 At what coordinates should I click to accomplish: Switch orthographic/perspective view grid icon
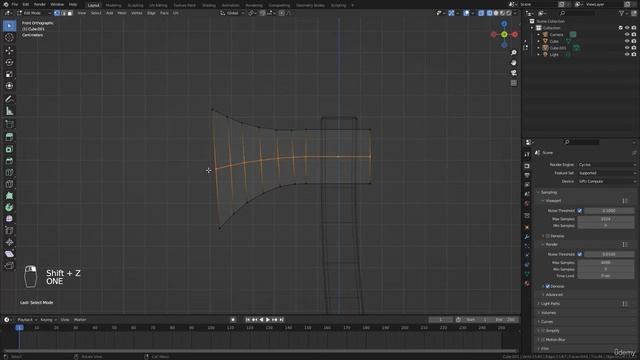pyautogui.click(x=513, y=83)
